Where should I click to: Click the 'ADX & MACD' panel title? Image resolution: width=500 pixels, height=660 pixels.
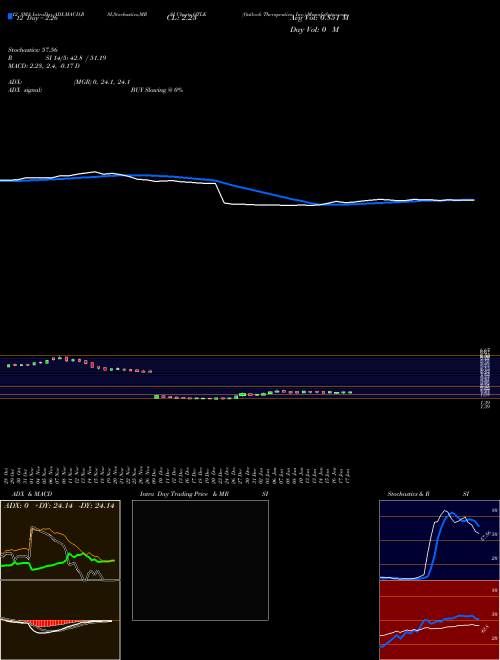(32, 494)
